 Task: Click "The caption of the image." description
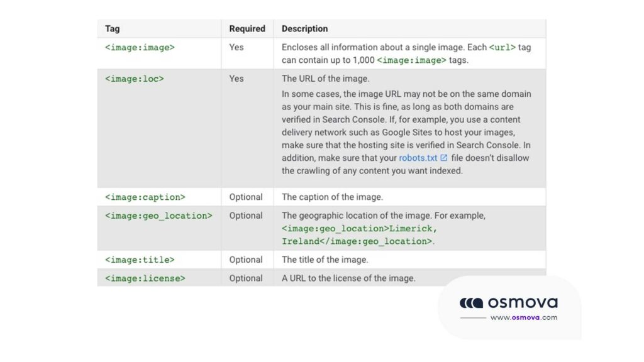tap(332, 197)
